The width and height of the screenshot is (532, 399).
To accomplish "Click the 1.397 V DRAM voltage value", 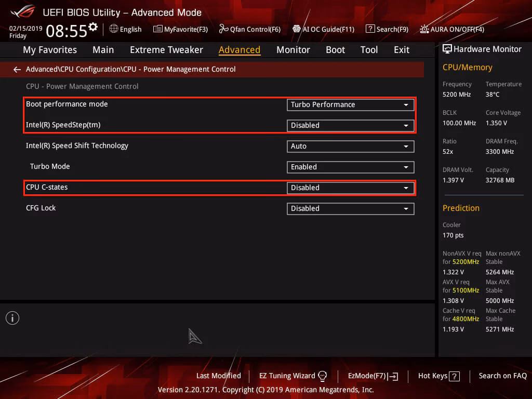I will tap(453, 180).
